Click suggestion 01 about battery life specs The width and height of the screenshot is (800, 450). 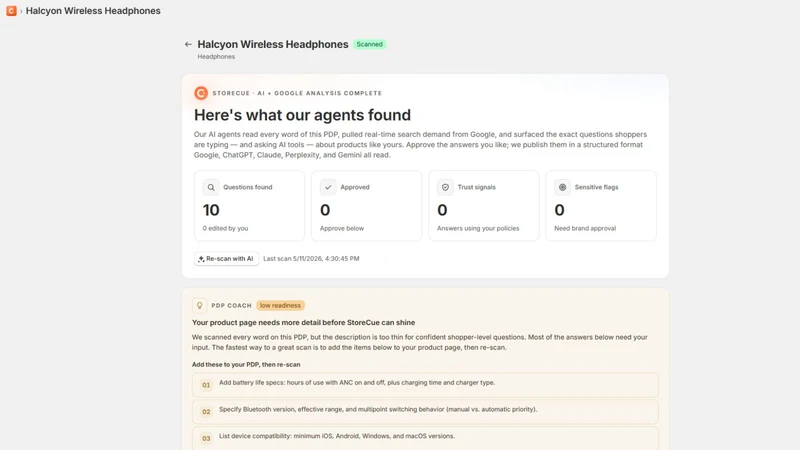click(x=425, y=385)
